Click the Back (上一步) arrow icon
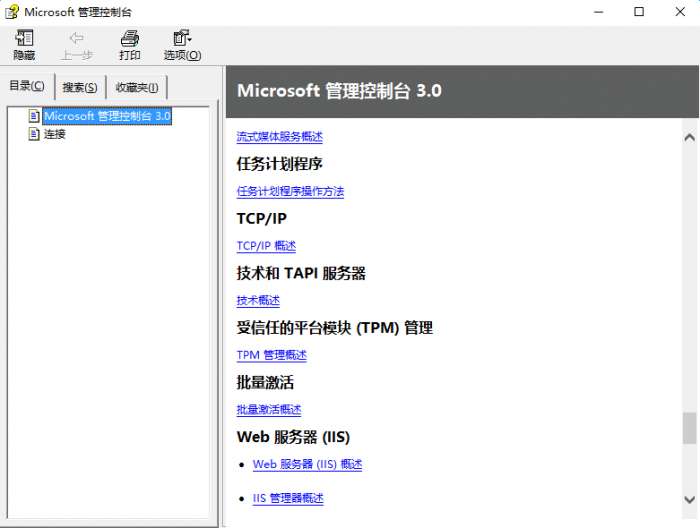The image size is (700, 528). [77, 39]
